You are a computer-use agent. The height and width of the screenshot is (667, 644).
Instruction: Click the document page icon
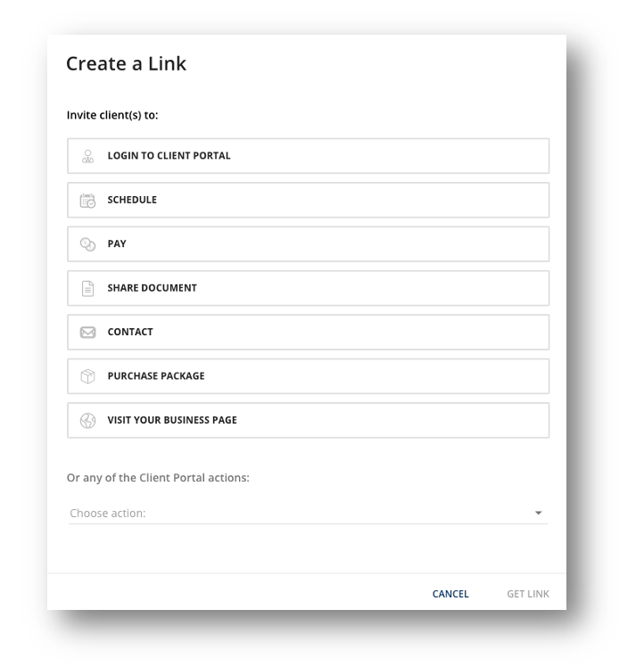click(x=87, y=288)
